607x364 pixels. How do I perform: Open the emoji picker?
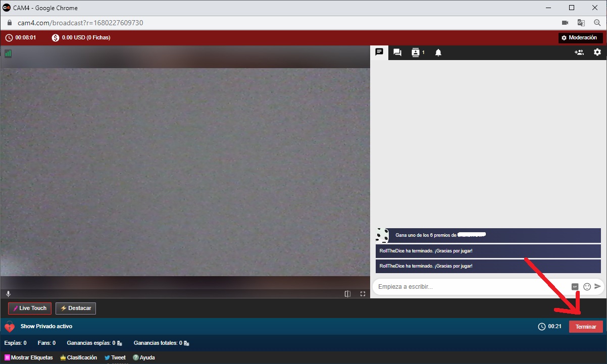(587, 287)
